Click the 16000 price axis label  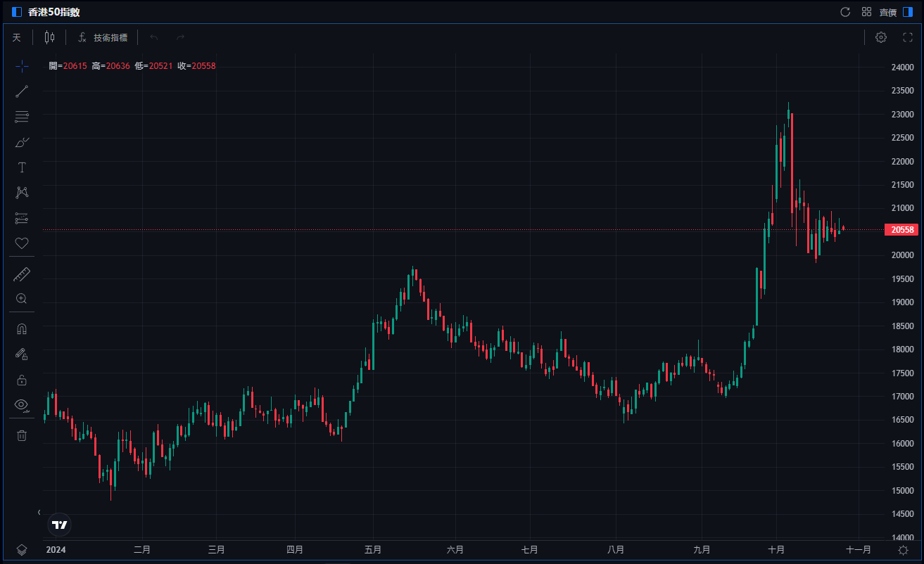902,444
